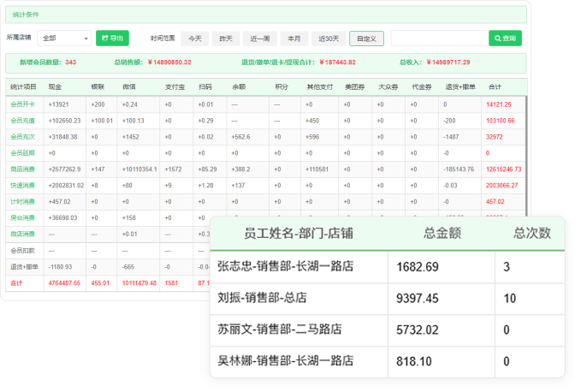Click the 计时消费 row link
This screenshot has width=581, height=392.
[x=22, y=201]
